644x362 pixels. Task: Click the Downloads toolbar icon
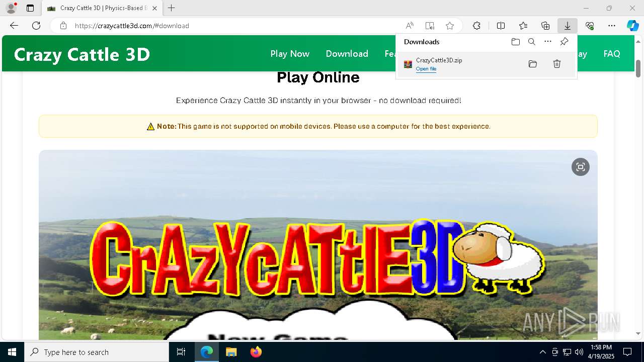point(568,26)
